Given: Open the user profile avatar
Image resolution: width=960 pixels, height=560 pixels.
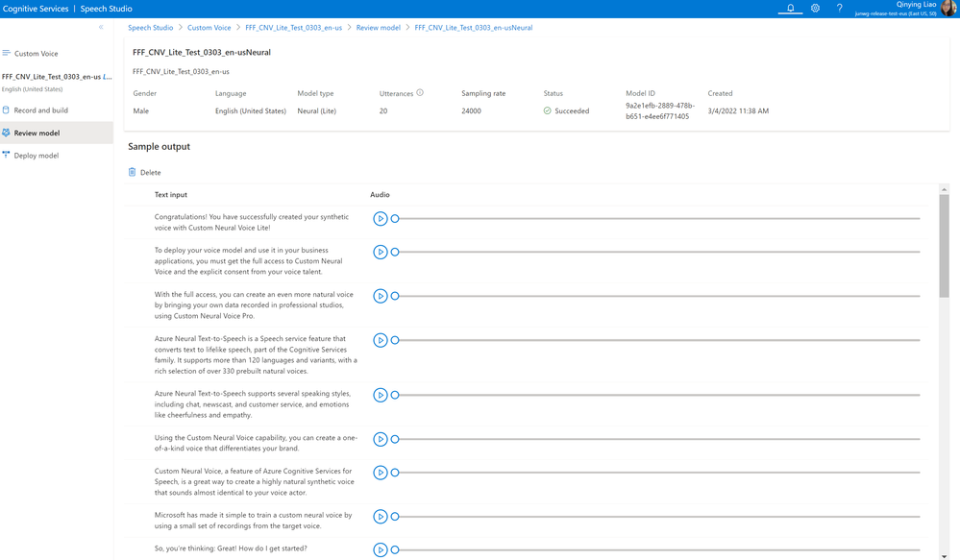Looking at the screenshot, I should pyautogui.click(x=948, y=8).
